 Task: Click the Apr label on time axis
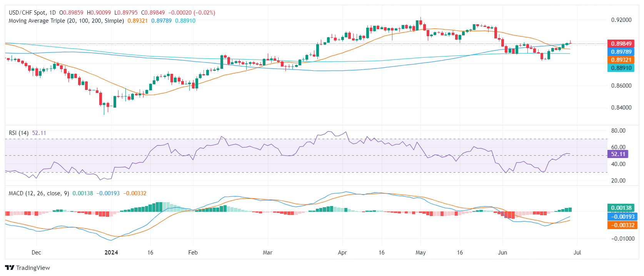(x=342, y=253)
